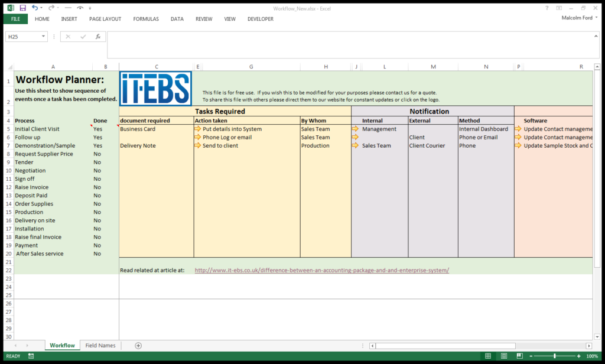The image size is (605, 364).
Task: Click the 'Business Card' document cell
Action: [156, 129]
